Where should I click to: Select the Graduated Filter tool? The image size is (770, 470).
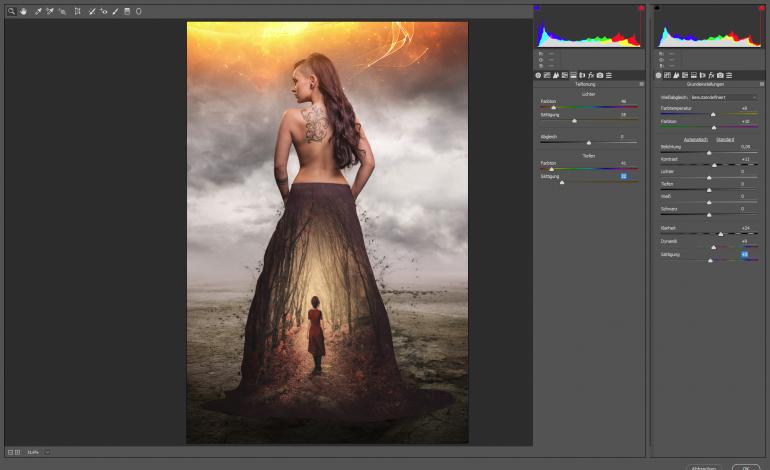point(127,11)
